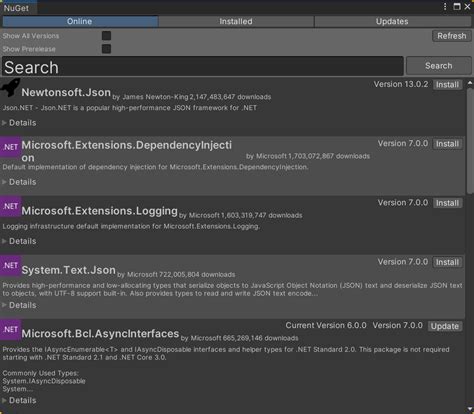Click the scroll up arrow of package list
Screen dimensions: 474x414
click(x=470, y=83)
